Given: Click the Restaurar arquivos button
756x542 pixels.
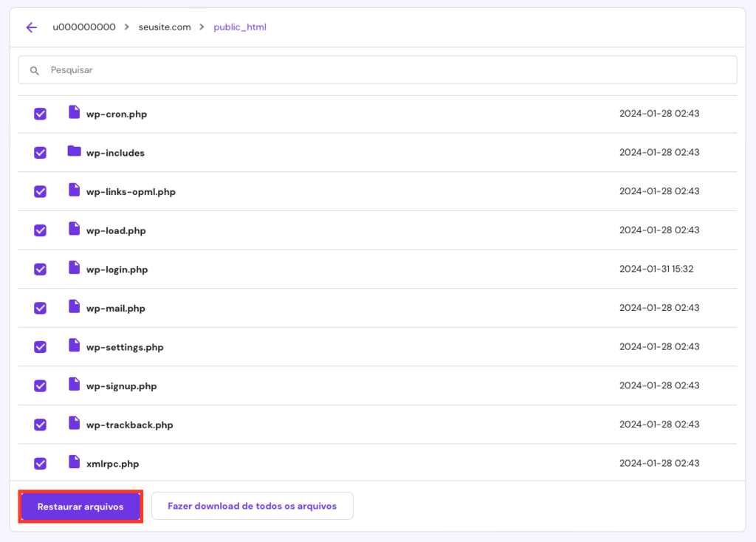Looking at the screenshot, I should coord(80,506).
